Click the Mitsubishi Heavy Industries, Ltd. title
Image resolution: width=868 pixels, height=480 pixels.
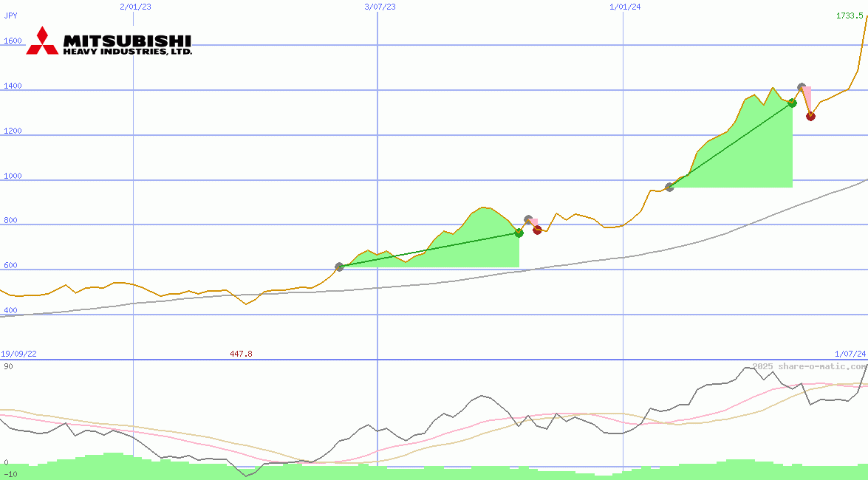127,45
